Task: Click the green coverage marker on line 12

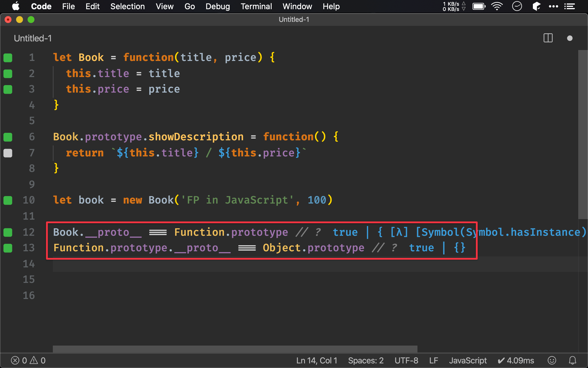Action: 8,232
